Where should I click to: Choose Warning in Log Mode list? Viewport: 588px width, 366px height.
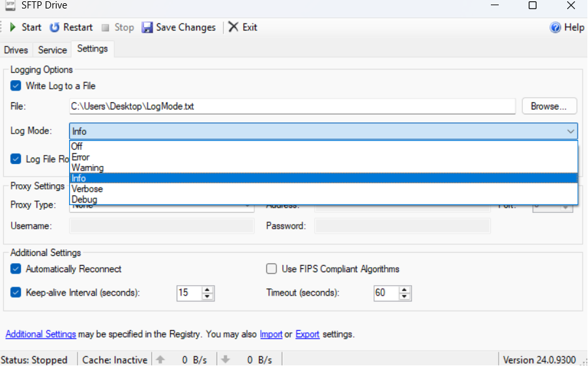323,167
